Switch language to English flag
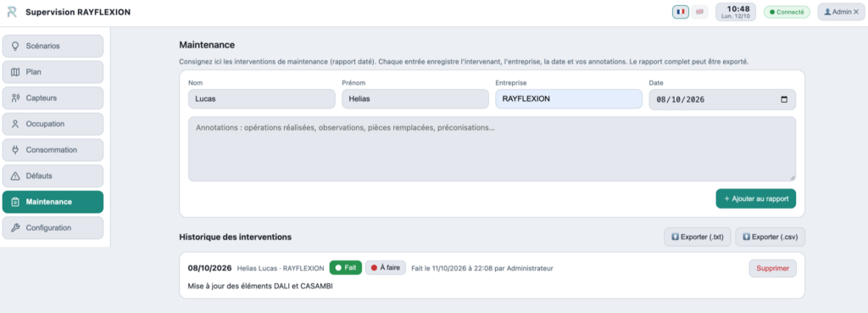Image resolution: width=868 pixels, height=313 pixels. point(699,12)
